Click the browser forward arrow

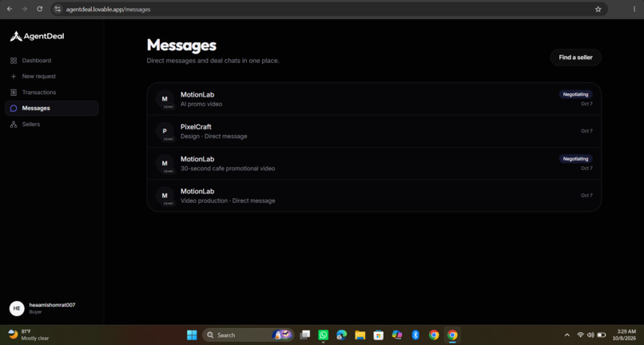click(25, 9)
